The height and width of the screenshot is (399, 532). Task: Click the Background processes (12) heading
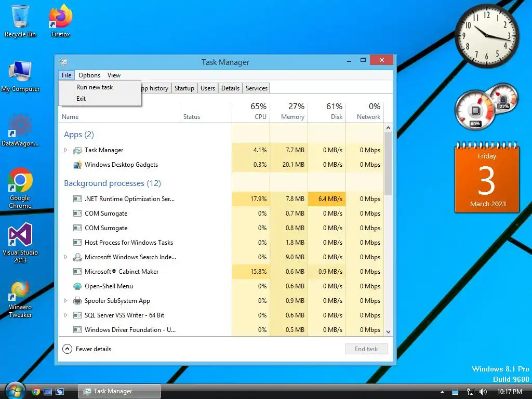pos(112,183)
